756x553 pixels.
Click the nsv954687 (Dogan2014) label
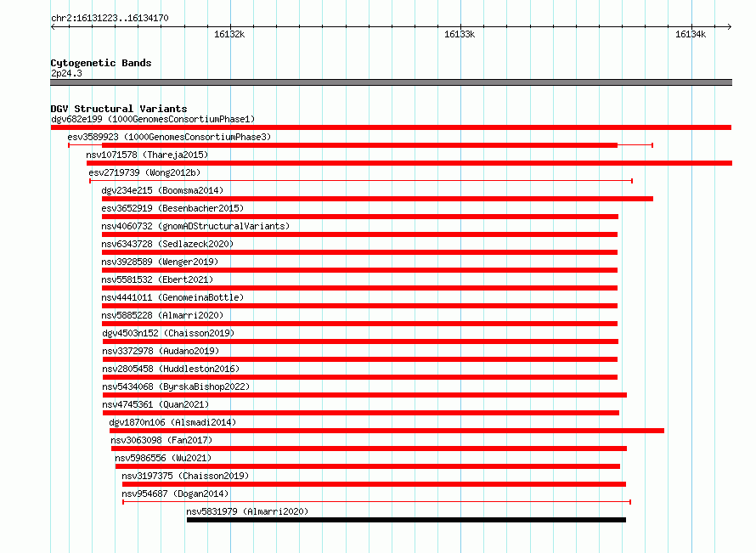[x=175, y=494]
